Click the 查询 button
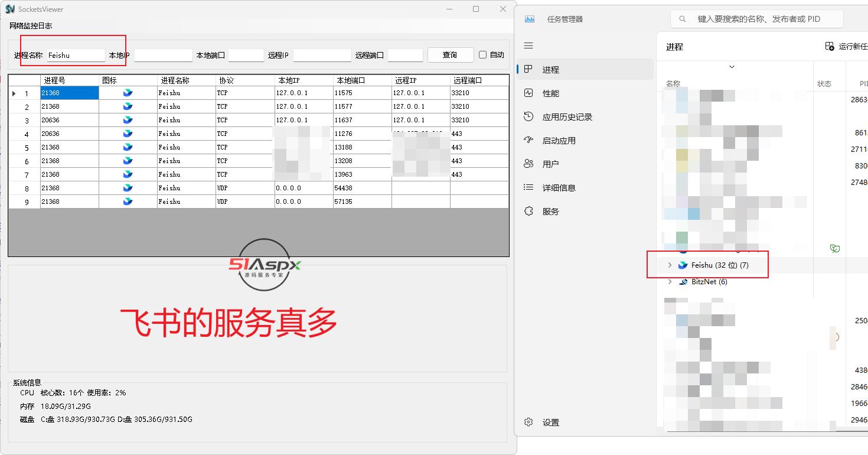 click(x=450, y=55)
